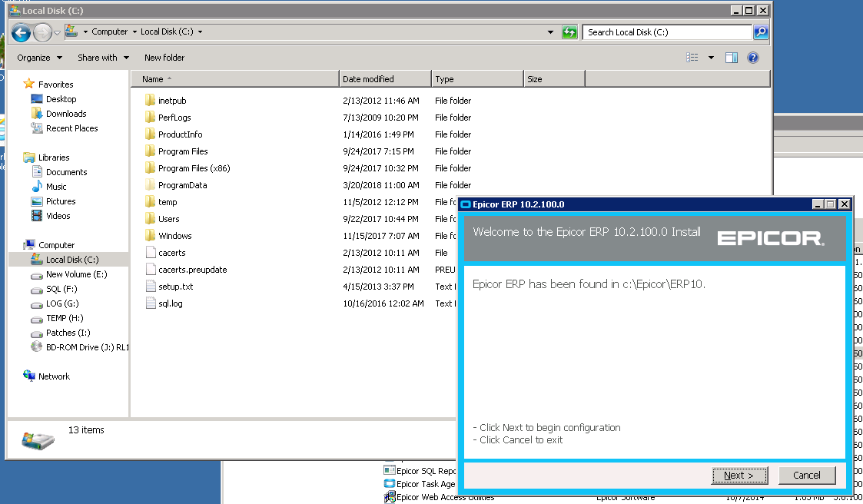Expand the Computer breadcrumb dropdown arrow
863x504 pixels.
click(134, 32)
